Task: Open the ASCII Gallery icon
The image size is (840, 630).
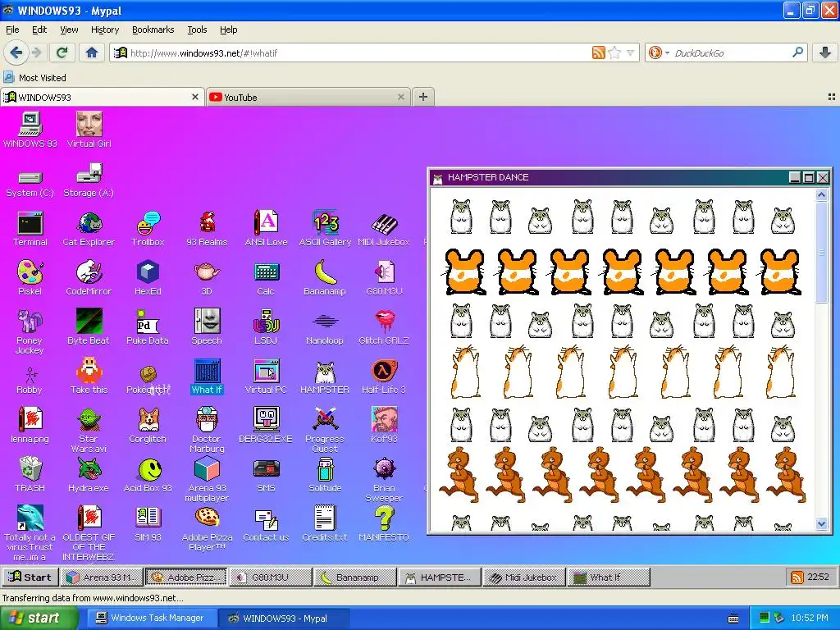Action: pos(325,229)
